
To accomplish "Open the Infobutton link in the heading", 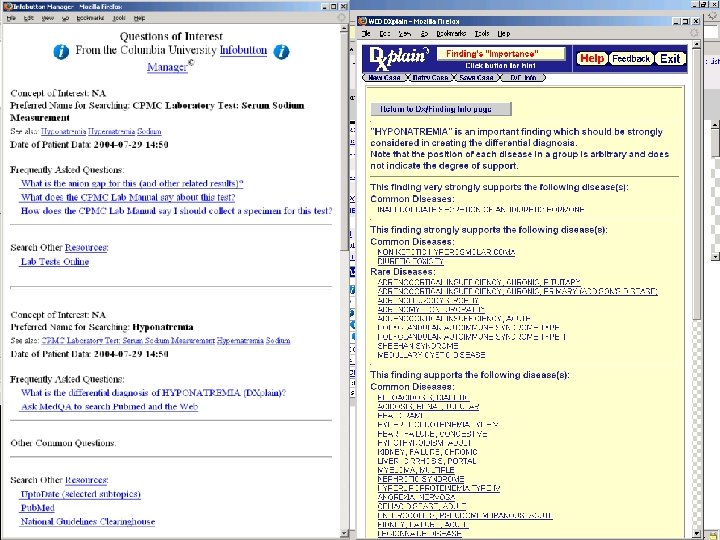I will (243, 50).
